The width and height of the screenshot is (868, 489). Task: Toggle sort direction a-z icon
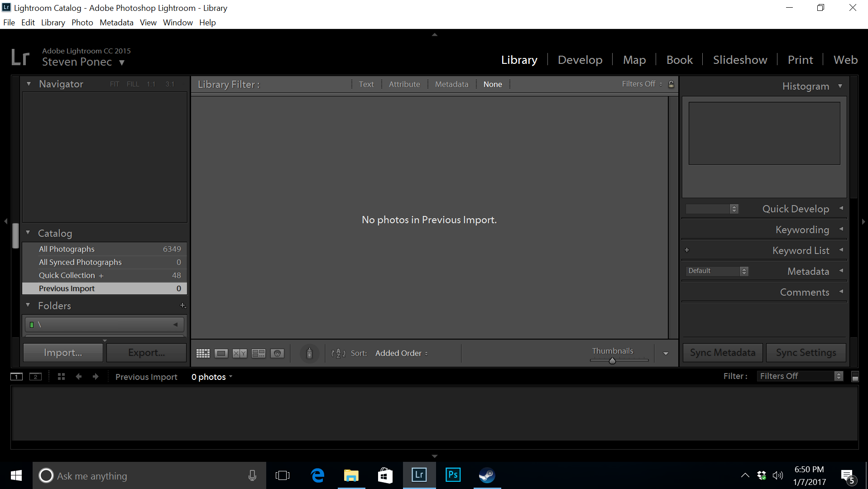coord(338,353)
